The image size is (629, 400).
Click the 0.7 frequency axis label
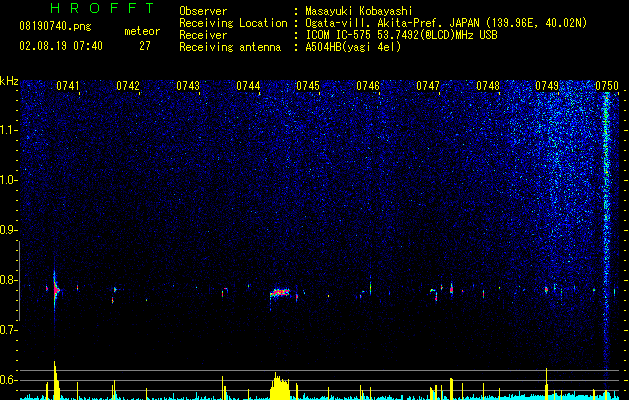tap(9, 330)
